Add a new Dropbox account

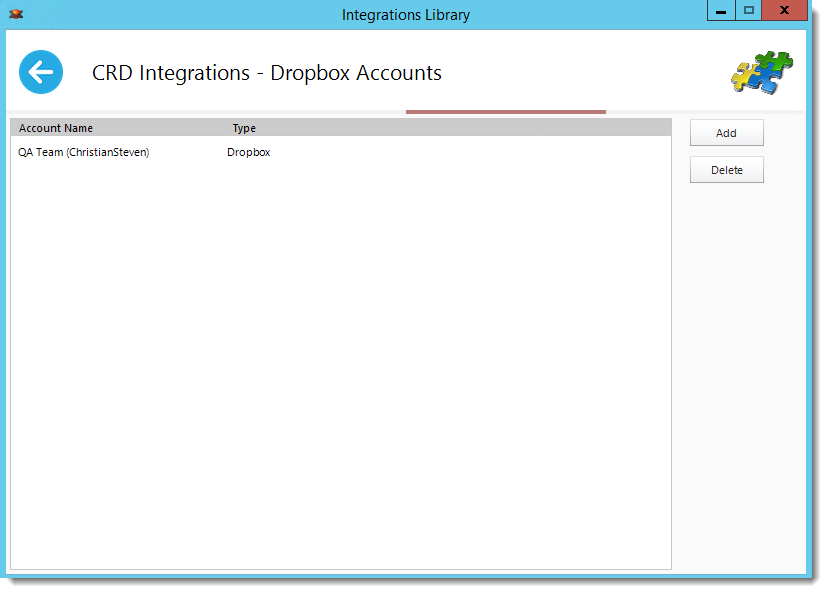(x=726, y=133)
